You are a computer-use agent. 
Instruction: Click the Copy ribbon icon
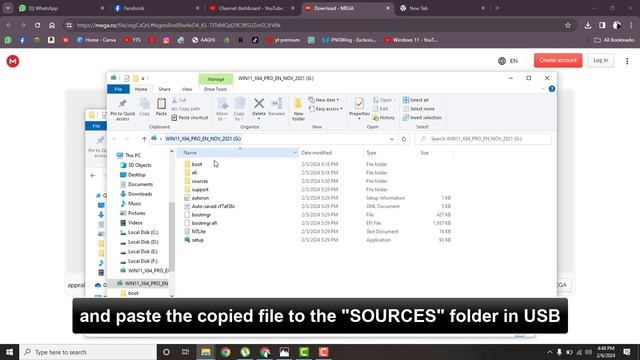tap(144, 107)
